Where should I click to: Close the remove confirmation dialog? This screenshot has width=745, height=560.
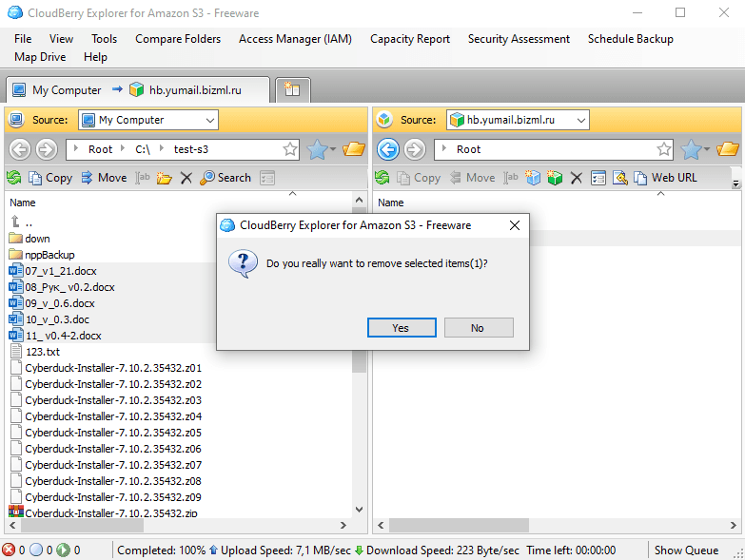515,225
